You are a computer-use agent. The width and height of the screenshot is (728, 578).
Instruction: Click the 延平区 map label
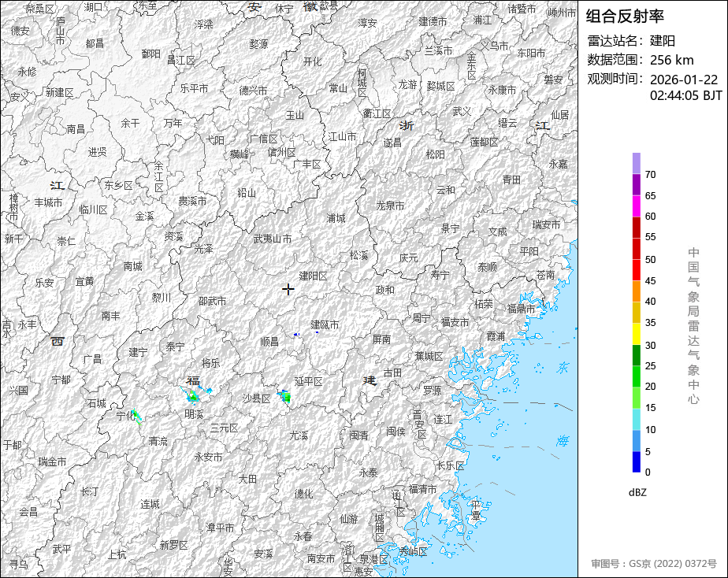309,381
